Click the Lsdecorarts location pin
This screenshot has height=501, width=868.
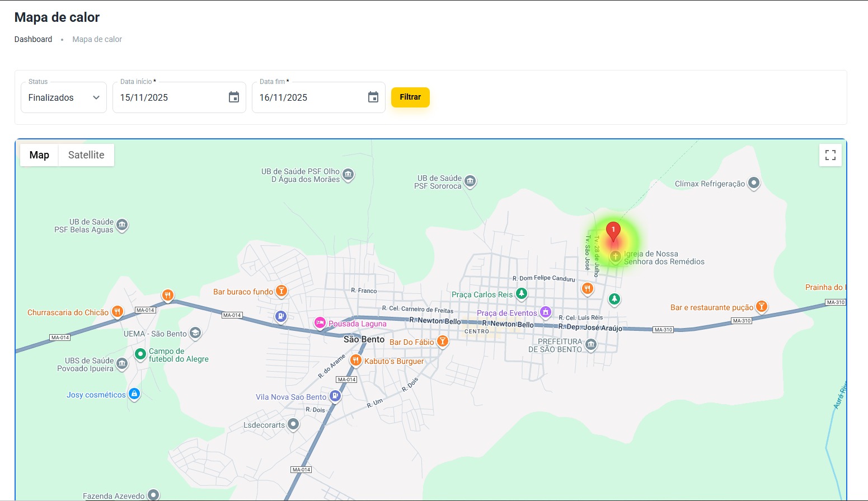coord(293,424)
